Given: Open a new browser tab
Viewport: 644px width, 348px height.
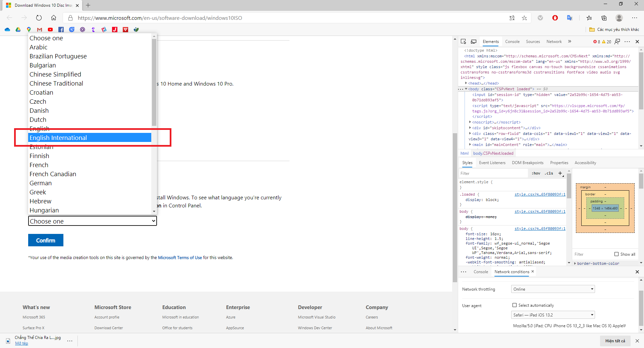Looking at the screenshot, I should tap(88, 5).
